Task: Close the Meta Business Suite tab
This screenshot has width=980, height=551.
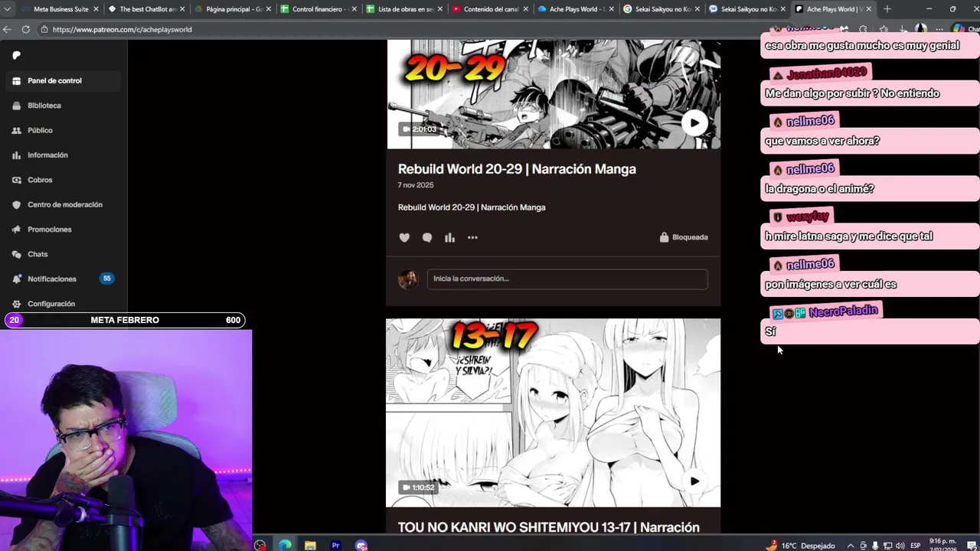Action: [x=96, y=9]
